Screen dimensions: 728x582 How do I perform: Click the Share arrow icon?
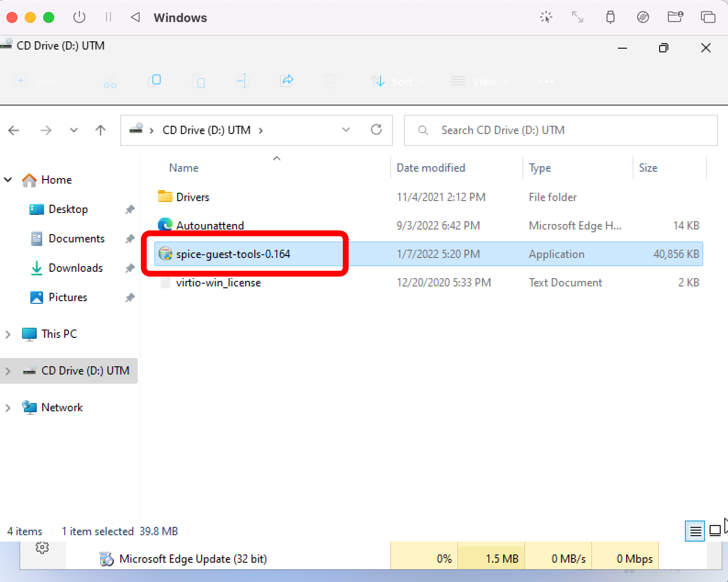pyautogui.click(x=286, y=81)
